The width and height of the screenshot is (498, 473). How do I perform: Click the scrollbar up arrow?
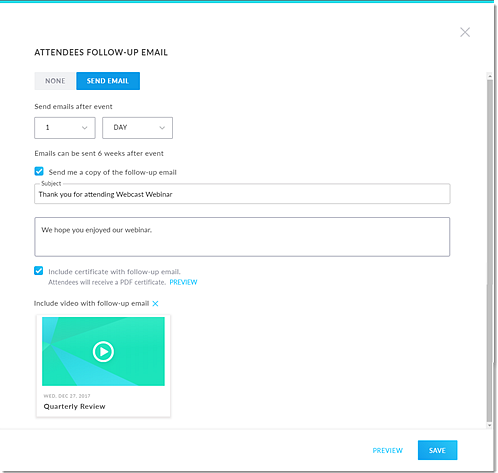(x=489, y=76)
